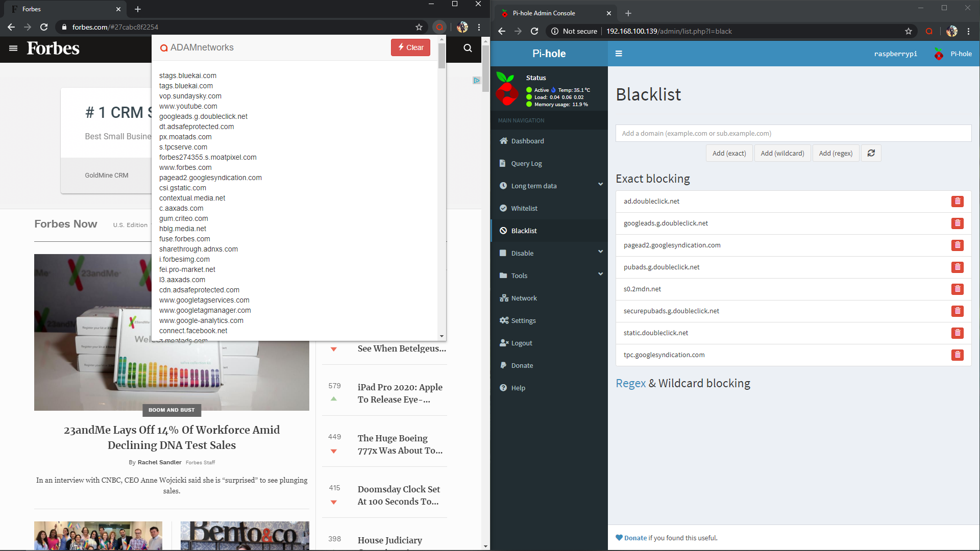Open Forbes hamburger navigation menu

[x=13, y=48]
